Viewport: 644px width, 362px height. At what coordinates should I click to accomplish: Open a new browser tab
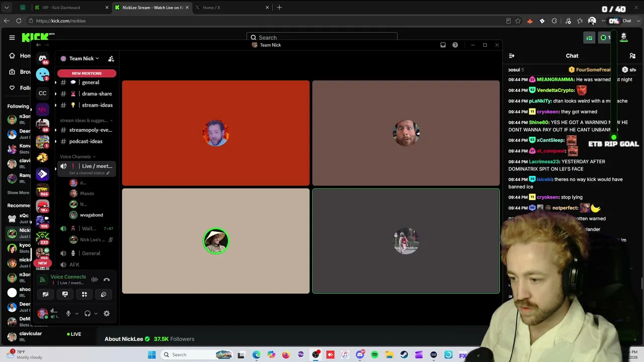tap(279, 8)
